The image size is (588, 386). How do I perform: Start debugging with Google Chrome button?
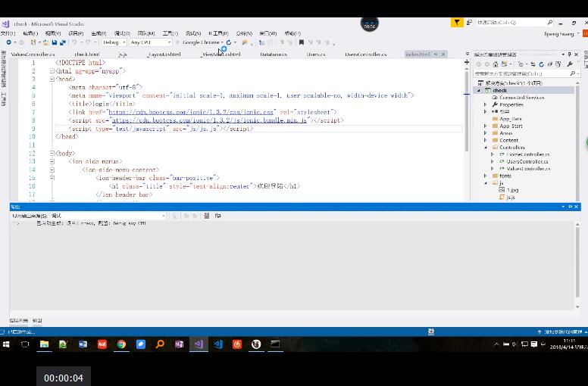(x=199, y=42)
